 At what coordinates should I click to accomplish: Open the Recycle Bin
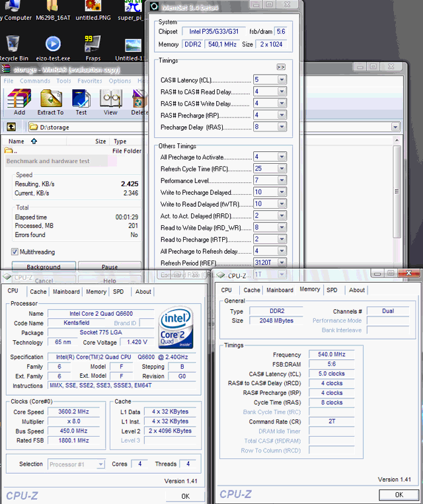[x=13, y=48]
